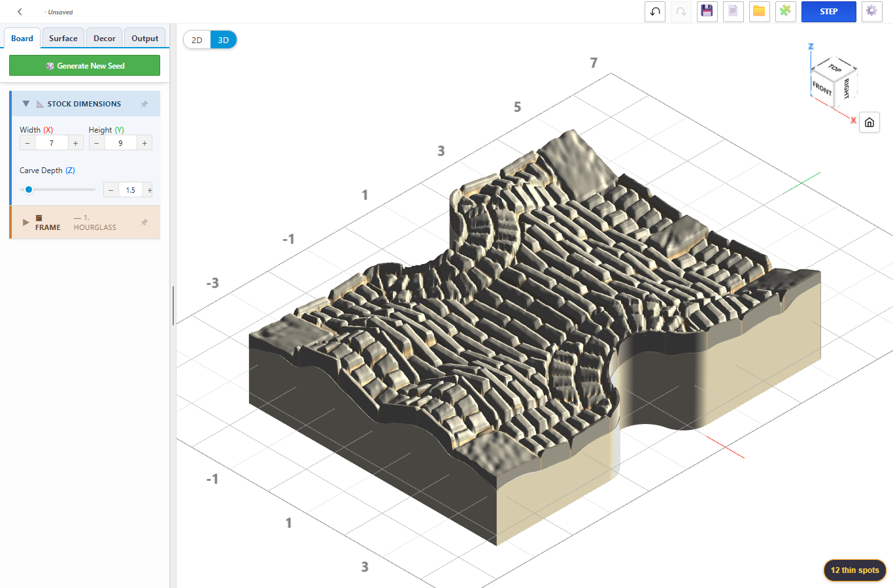
Task: Open the yellow folder icon
Action: [x=759, y=12]
